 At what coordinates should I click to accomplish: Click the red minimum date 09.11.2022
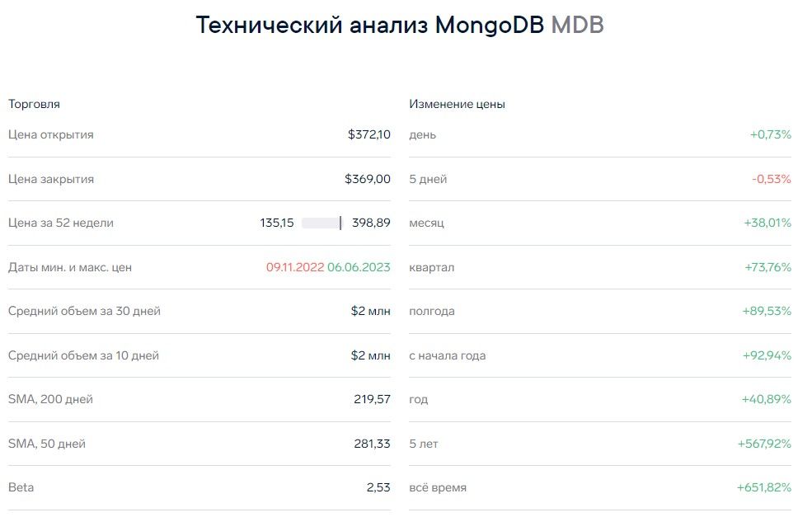point(294,267)
